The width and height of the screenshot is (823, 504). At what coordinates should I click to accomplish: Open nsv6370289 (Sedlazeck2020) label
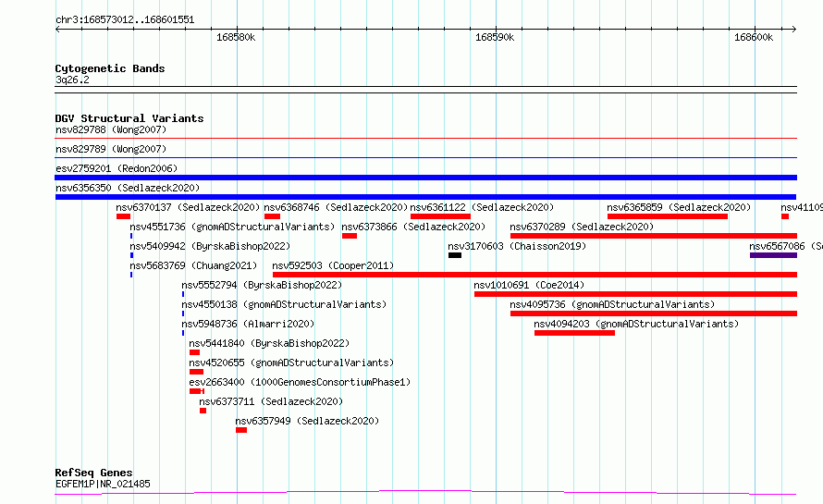pyautogui.click(x=582, y=227)
